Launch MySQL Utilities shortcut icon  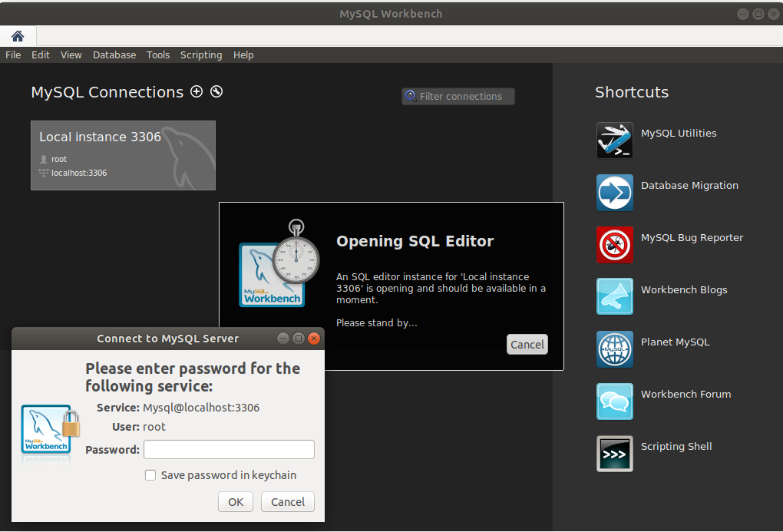(x=615, y=140)
